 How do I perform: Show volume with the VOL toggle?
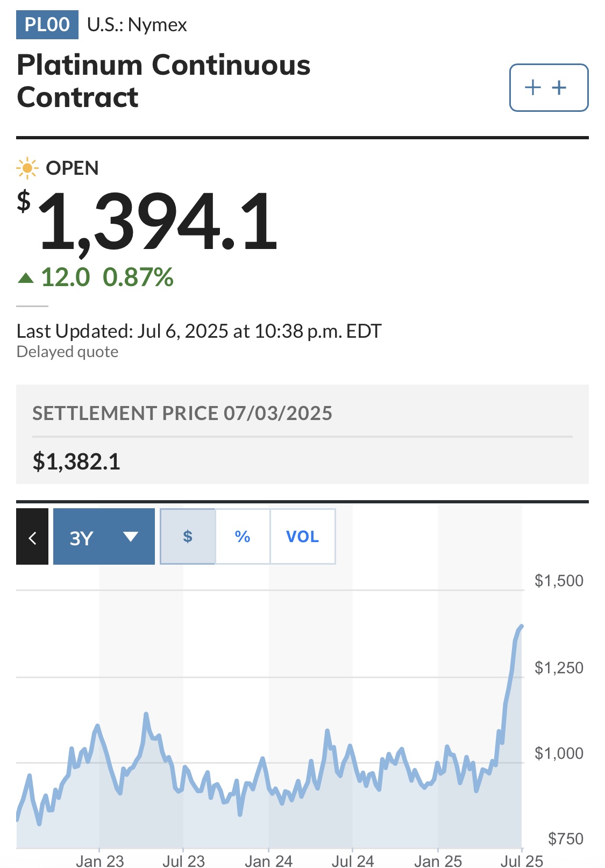point(303,536)
